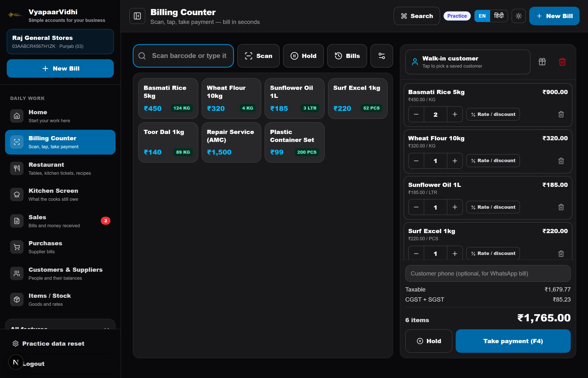Click the customer phone input field
The image size is (588, 378).
click(488, 273)
